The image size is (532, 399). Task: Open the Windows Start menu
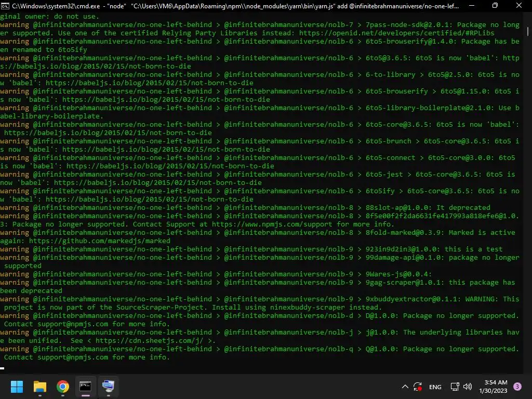click(17, 387)
